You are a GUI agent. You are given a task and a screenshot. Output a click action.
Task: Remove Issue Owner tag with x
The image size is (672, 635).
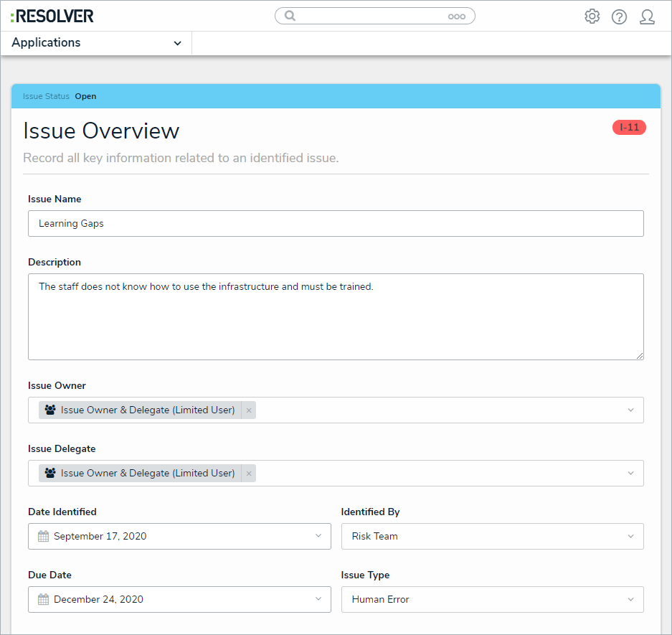pyautogui.click(x=249, y=410)
